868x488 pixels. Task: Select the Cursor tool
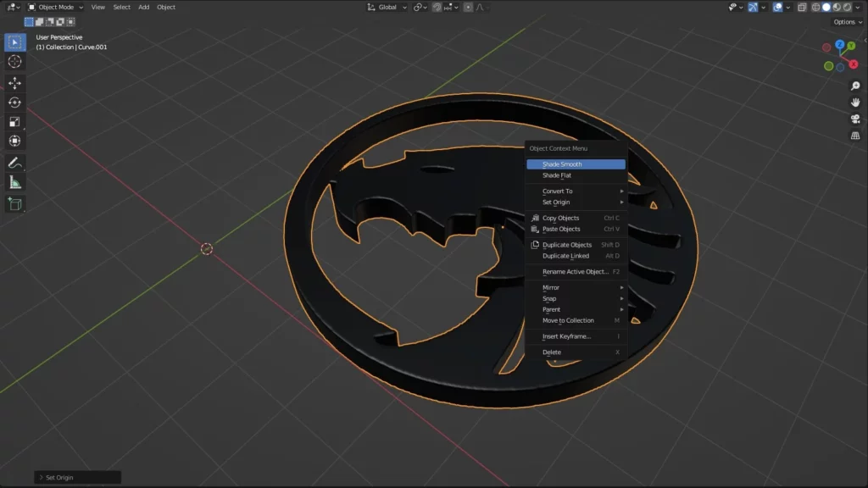tap(15, 61)
